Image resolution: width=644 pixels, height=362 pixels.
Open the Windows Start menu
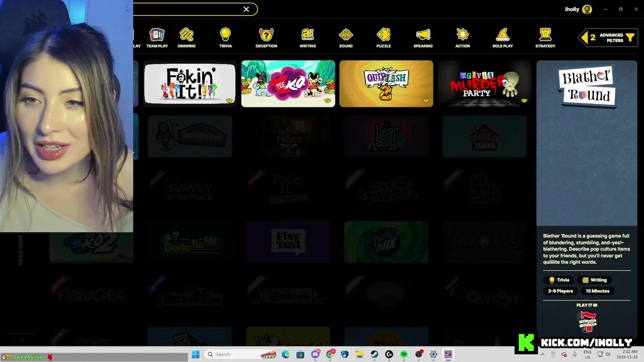[x=196, y=354]
